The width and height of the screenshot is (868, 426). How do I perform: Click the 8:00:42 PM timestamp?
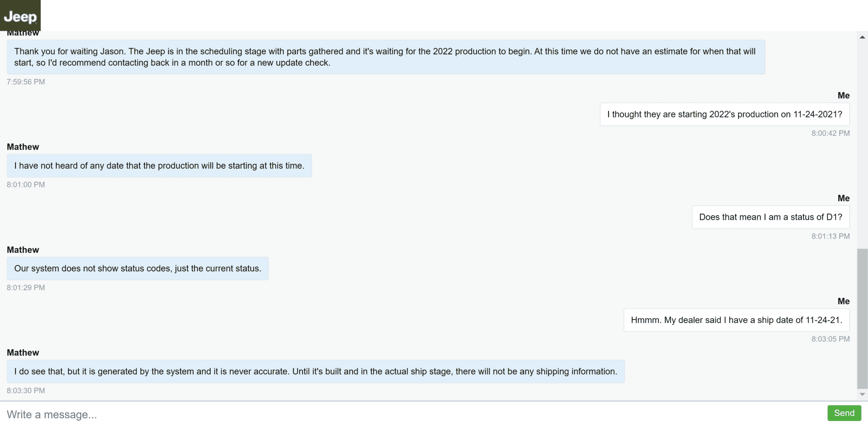tap(831, 133)
